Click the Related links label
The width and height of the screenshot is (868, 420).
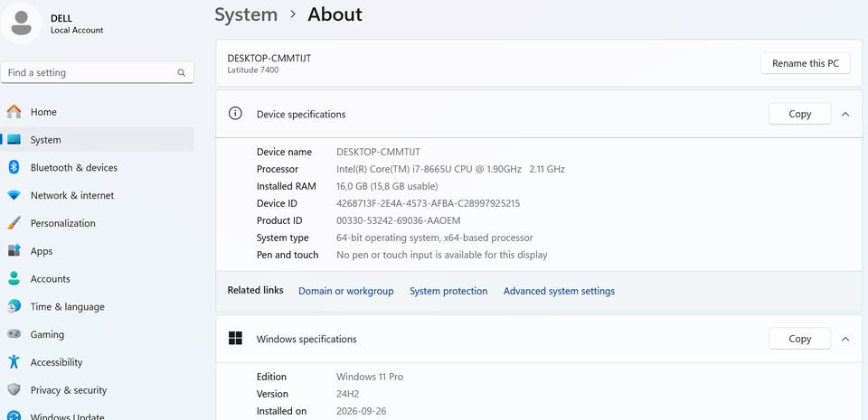pos(255,290)
